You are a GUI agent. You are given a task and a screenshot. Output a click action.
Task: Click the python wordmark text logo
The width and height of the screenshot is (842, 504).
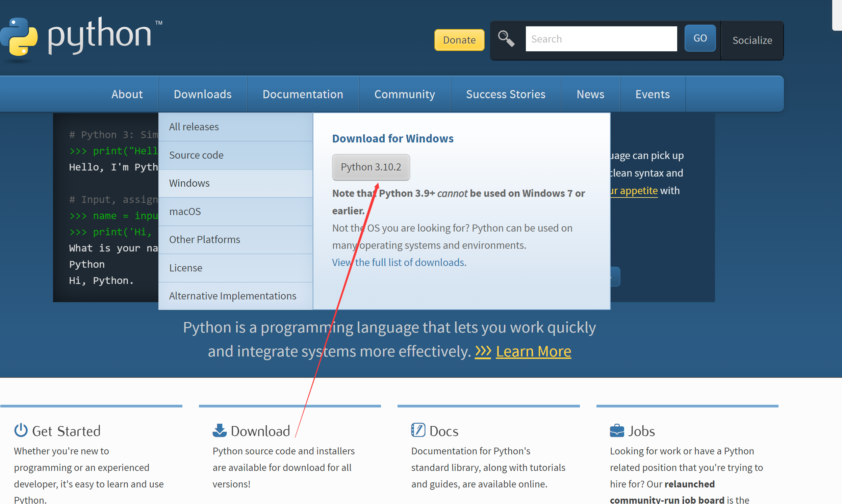[100, 36]
